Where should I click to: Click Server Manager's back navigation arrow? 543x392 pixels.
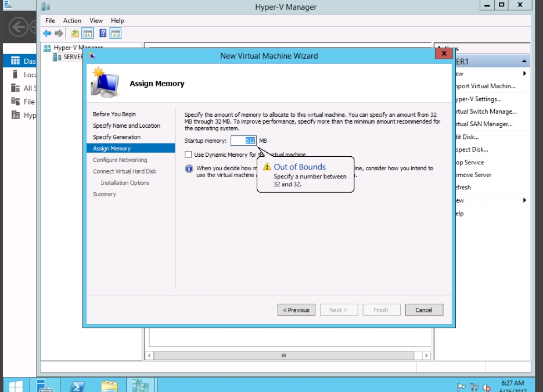point(18,27)
